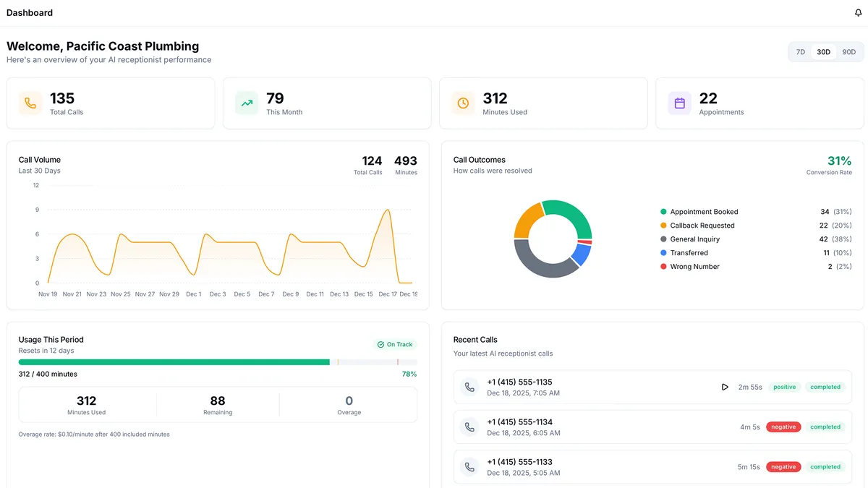
Task: Switch to the 90D time range
Action: point(848,51)
